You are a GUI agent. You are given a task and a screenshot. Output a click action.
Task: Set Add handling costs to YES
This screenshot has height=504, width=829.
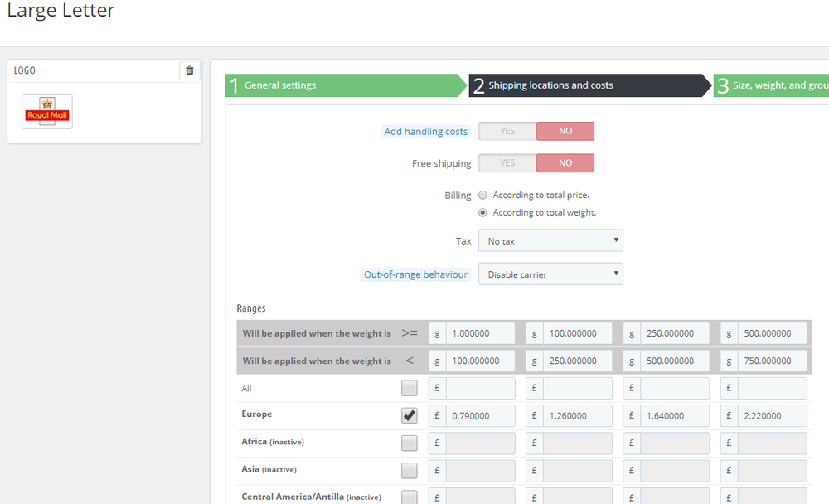coord(507,131)
